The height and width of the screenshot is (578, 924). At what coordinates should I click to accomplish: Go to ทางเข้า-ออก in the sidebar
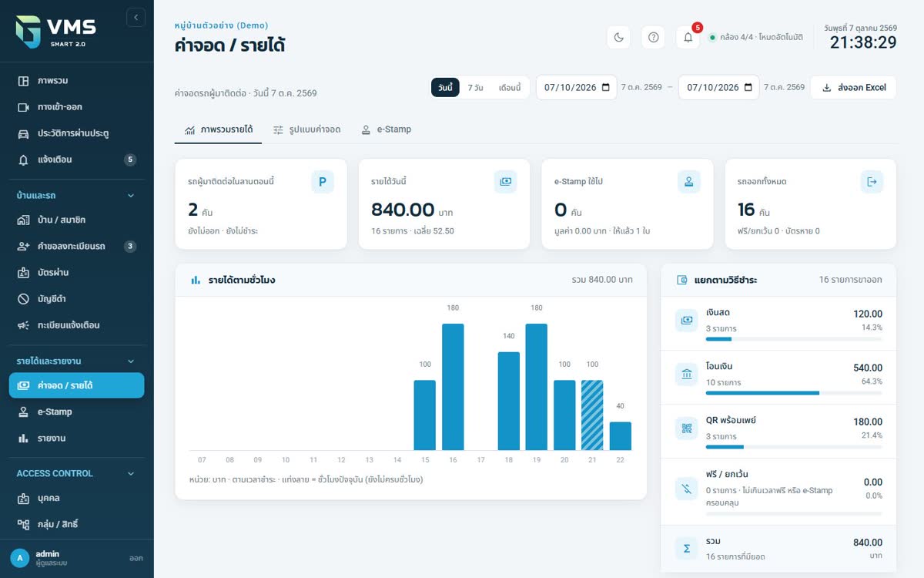(x=77, y=107)
